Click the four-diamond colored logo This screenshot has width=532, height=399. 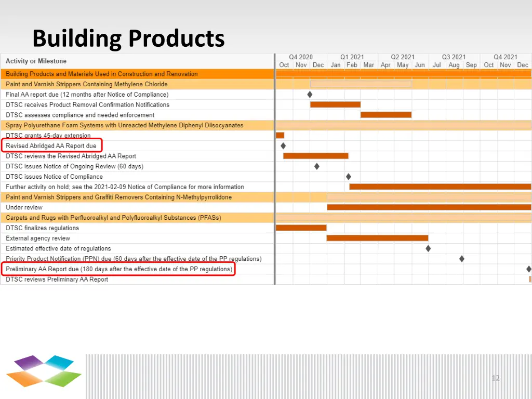[x=44, y=371]
